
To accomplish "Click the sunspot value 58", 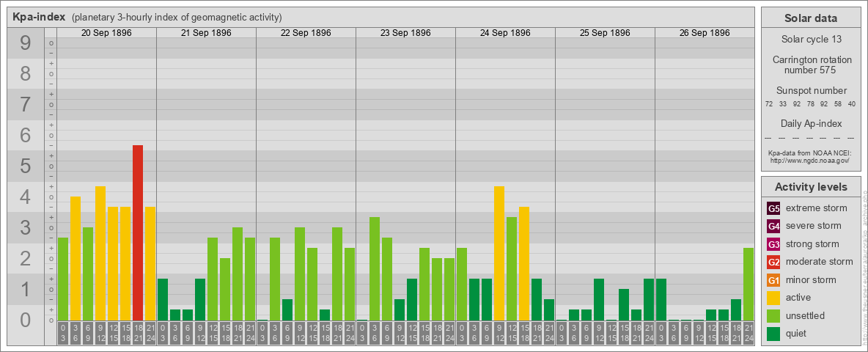I will 838,104.
